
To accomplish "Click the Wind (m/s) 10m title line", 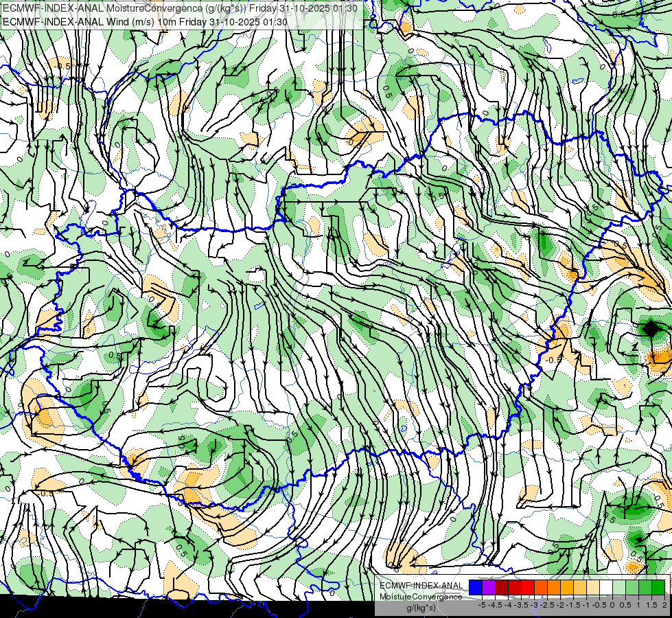I will (x=144, y=22).
